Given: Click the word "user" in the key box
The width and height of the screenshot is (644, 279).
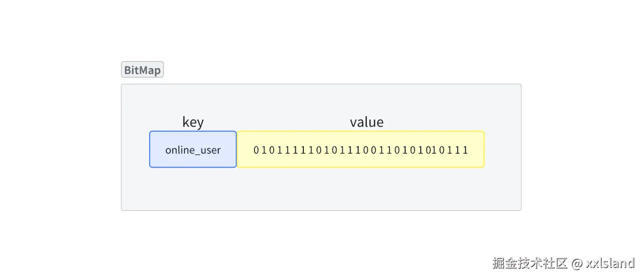Looking at the screenshot, I should coord(211,150).
